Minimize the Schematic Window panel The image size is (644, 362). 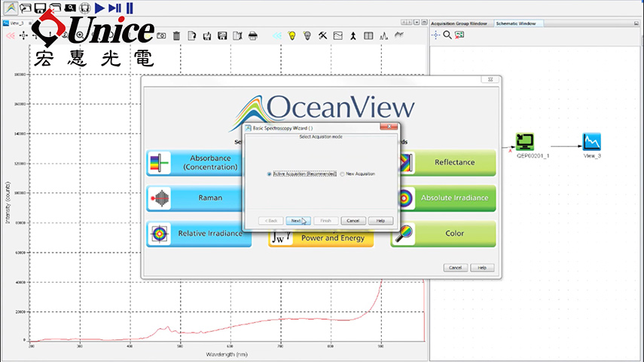[x=636, y=23]
